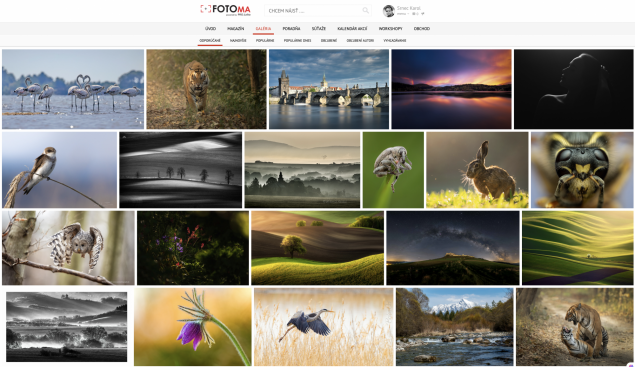Switch to the OBĽÚBENÍ AUTORI tab
This screenshot has height=367, width=635.
360,41
